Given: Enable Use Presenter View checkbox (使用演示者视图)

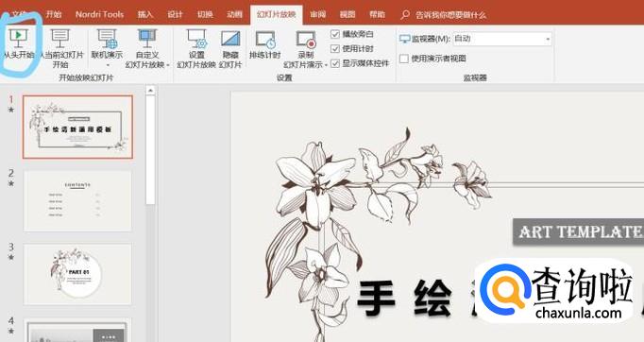Looking at the screenshot, I should 404,59.
